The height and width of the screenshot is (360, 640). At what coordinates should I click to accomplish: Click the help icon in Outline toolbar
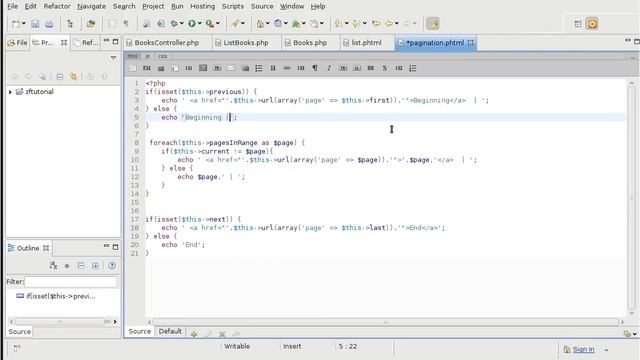point(111,266)
